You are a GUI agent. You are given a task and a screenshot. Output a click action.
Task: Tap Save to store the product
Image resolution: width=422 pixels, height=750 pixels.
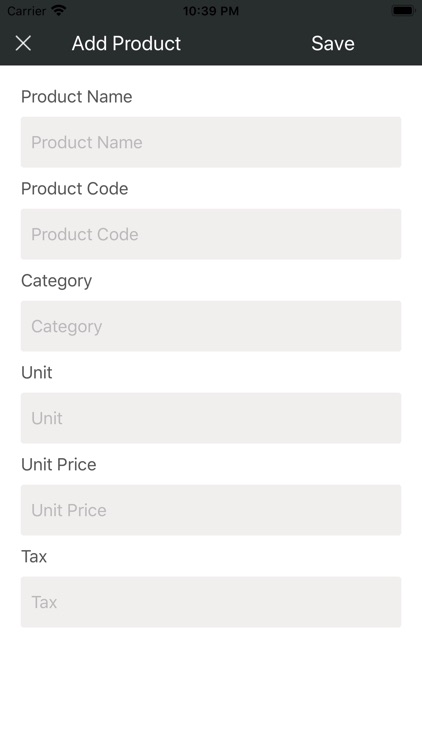pos(333,44)
